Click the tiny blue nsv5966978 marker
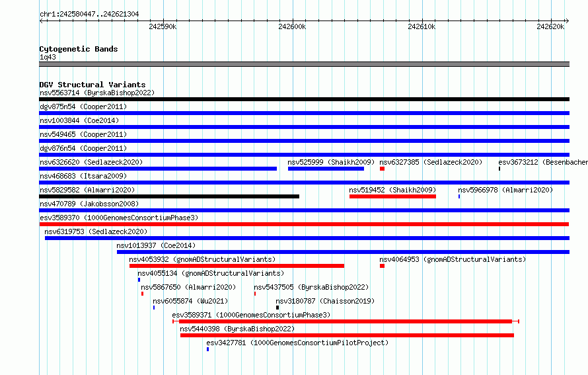 459,196
